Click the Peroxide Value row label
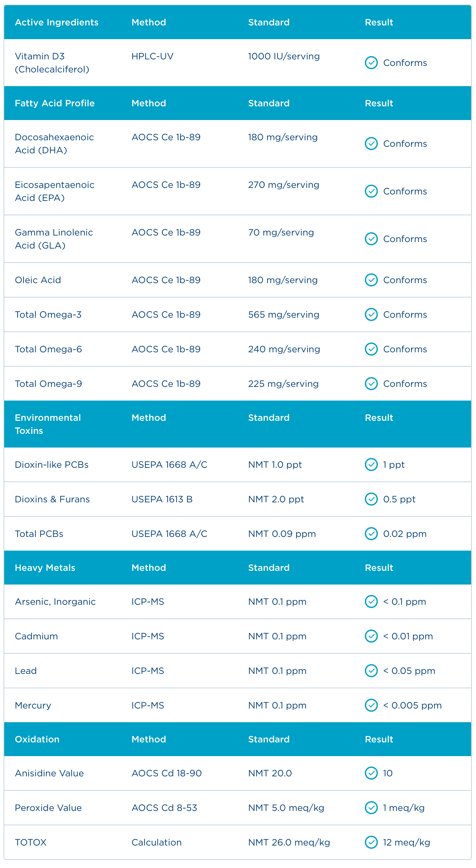This screenshot has width=476, height=868. [x=48, y=808]
